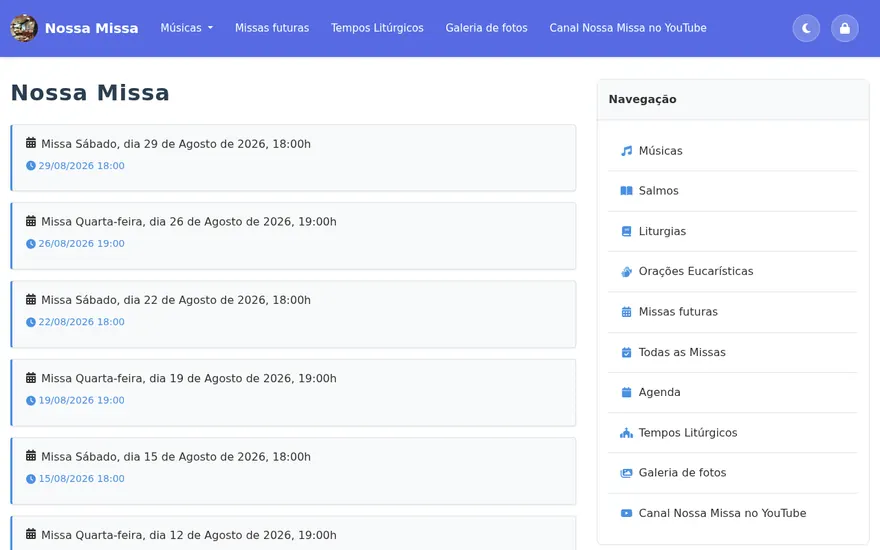Expand the Músicas dropdown in navbar

(186, 28)
